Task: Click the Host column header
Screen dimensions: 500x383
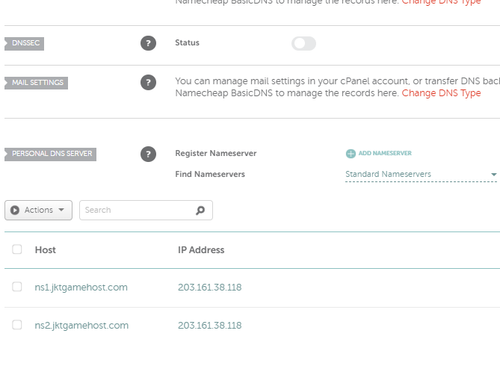Action: pyautogui.click(x=45, y=250)
